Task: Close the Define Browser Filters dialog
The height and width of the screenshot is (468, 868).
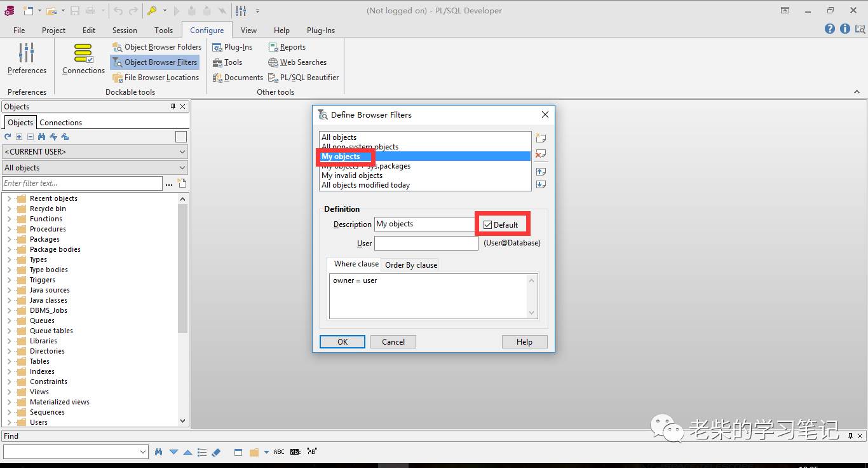Action: pyautogui.click(x=545, y=114)
